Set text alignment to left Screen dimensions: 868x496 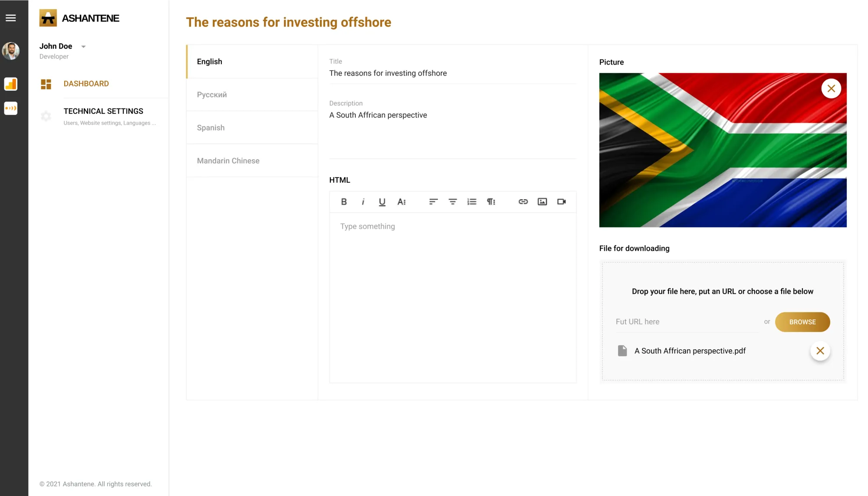pyautogui.click(x=433, y=202)
